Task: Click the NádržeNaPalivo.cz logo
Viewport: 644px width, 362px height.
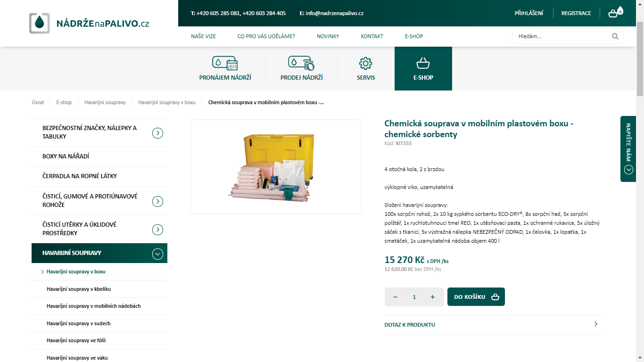Action: [x=90, y=23]
